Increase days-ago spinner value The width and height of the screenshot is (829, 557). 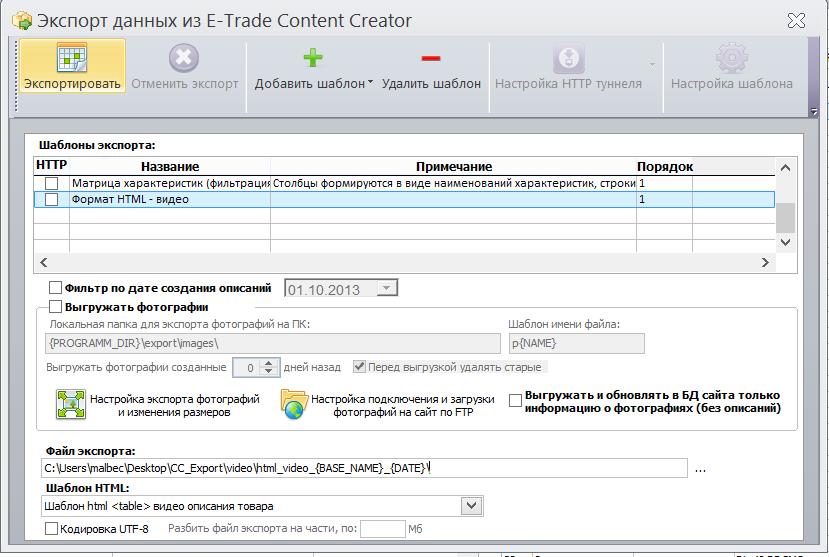(x=269, y=363)
